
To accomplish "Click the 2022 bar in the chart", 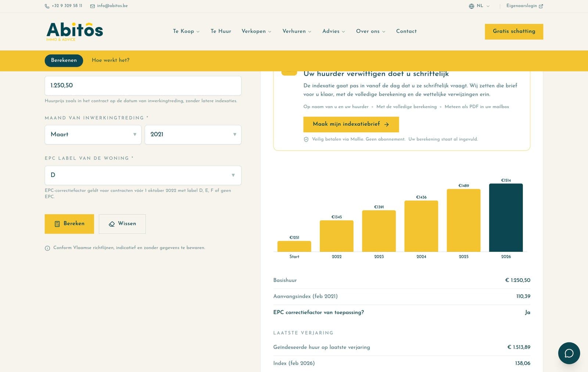I will pos(337,236).
